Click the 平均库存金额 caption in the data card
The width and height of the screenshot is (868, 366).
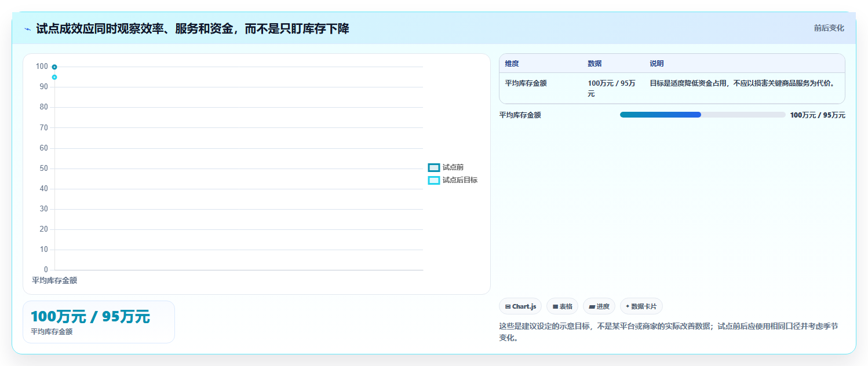[x=52, y=332]
